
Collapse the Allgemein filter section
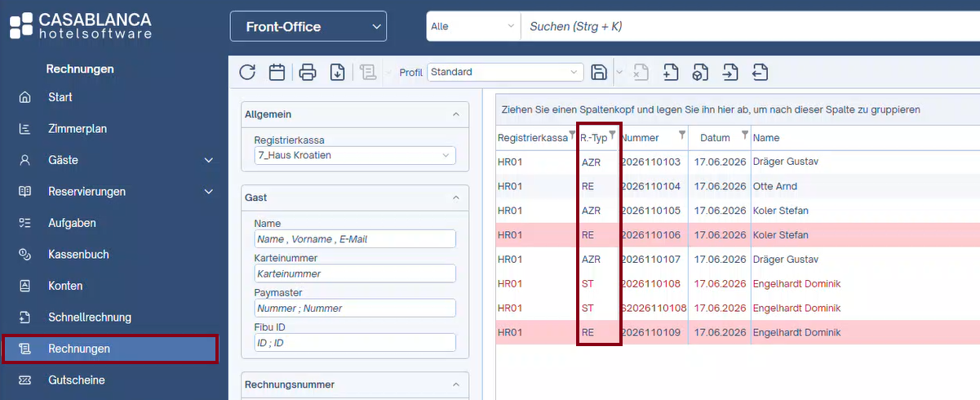point(455,114)
